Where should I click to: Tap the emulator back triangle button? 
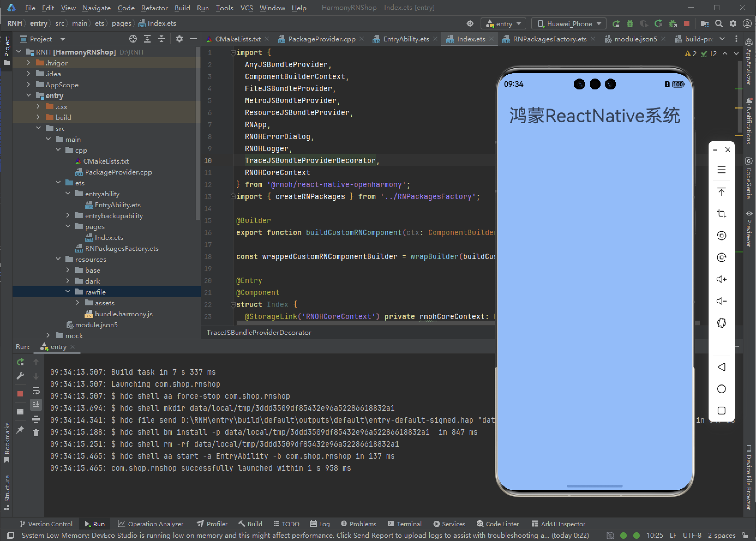click(721, 367)
